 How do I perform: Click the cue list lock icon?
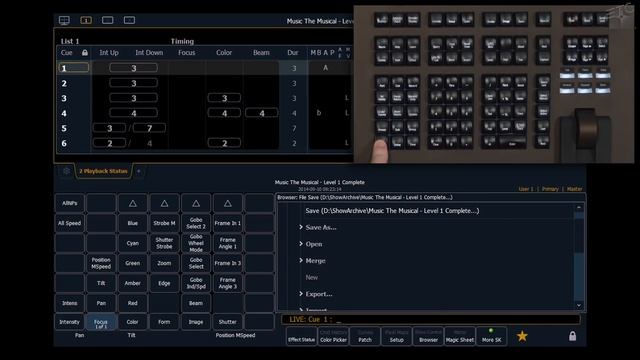85,53
